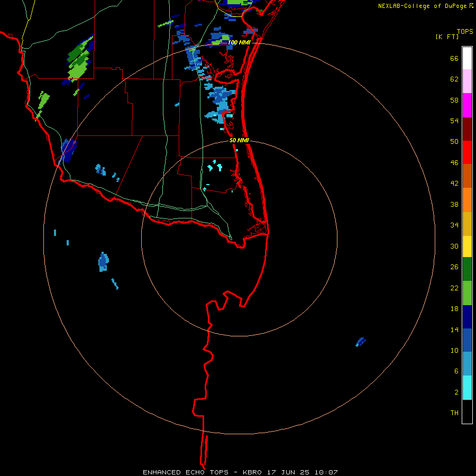Viewport: 476px width, 476px height.
Task: Click the legend value "58"
Action: (454, 100)
